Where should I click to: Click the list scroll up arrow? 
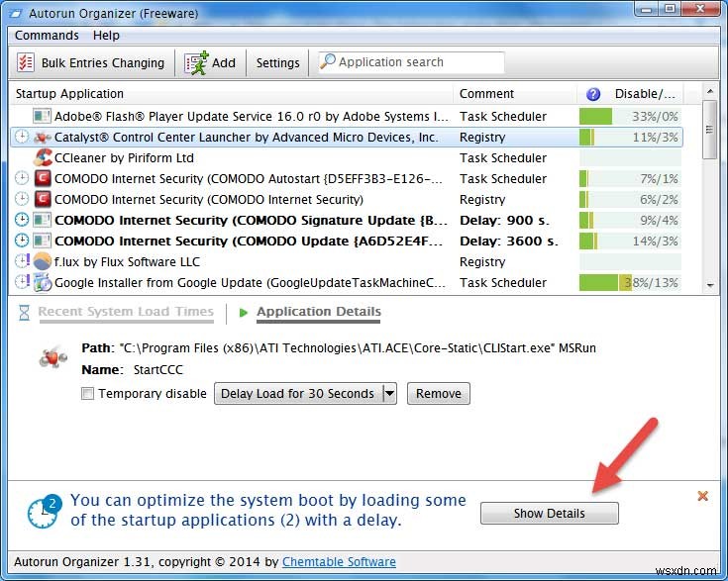[x=710, y=91]
